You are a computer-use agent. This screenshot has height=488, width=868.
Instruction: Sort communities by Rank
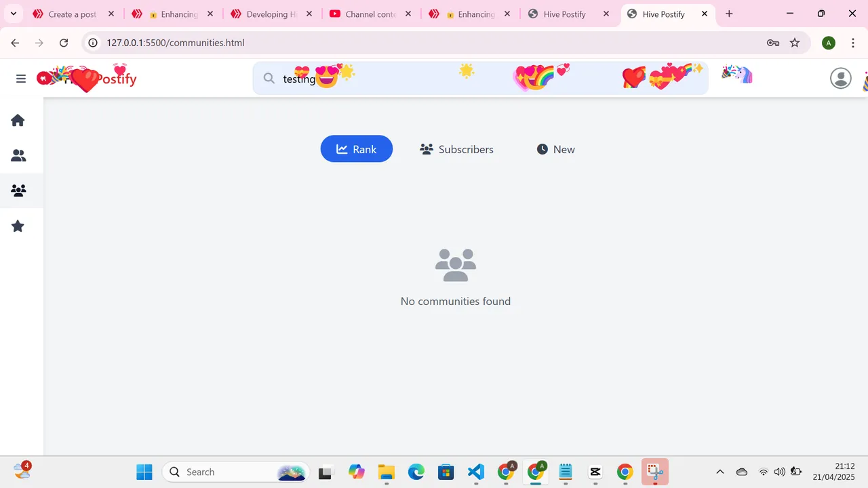357,149
